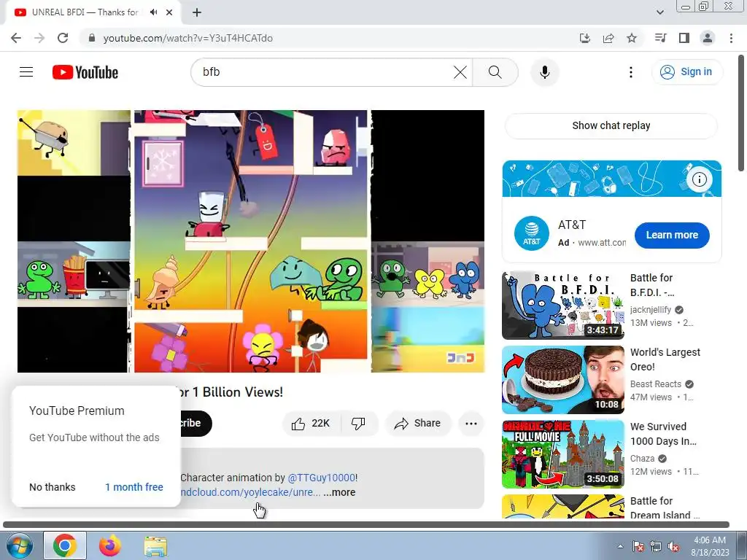This screenshot has height=560, width=747.
Task: Open more actions ellipsis under video
Action: (x=471, y=424)
